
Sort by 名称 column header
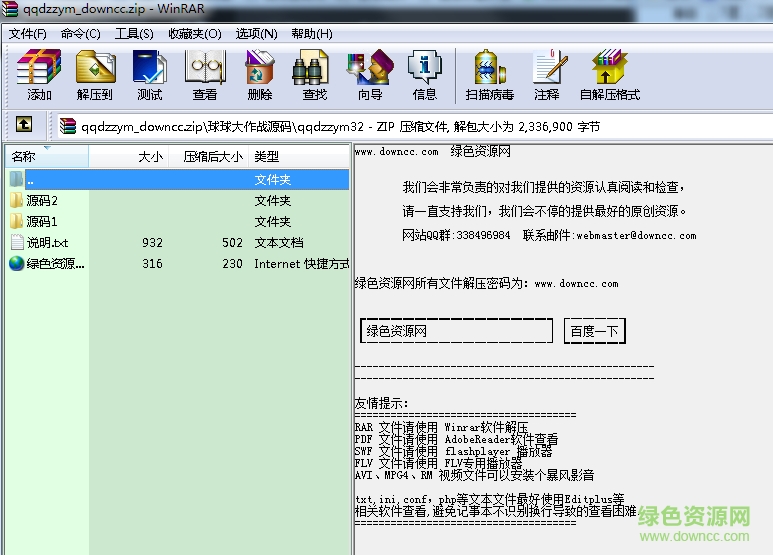coord(47,157)
